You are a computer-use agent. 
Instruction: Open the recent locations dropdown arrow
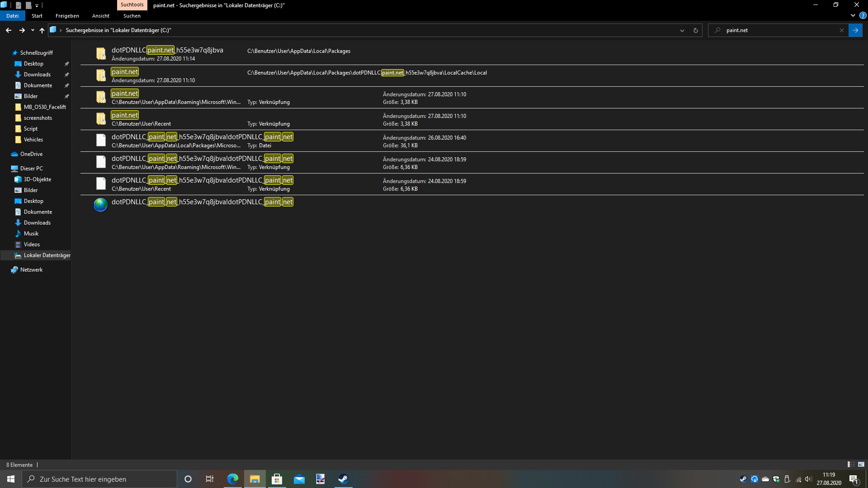(33, 30)
